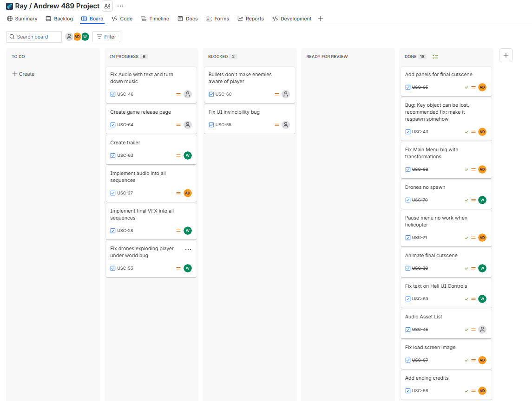Click assignee avatar on USC-46 card
This screenshot has height=401, width=532.
tap(188, 94)
